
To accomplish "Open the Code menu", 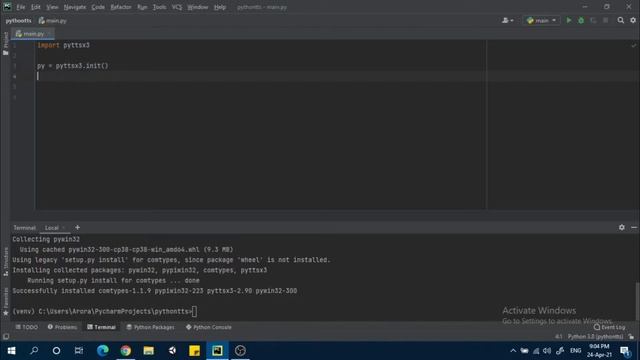I will click(x=98, y=7).
